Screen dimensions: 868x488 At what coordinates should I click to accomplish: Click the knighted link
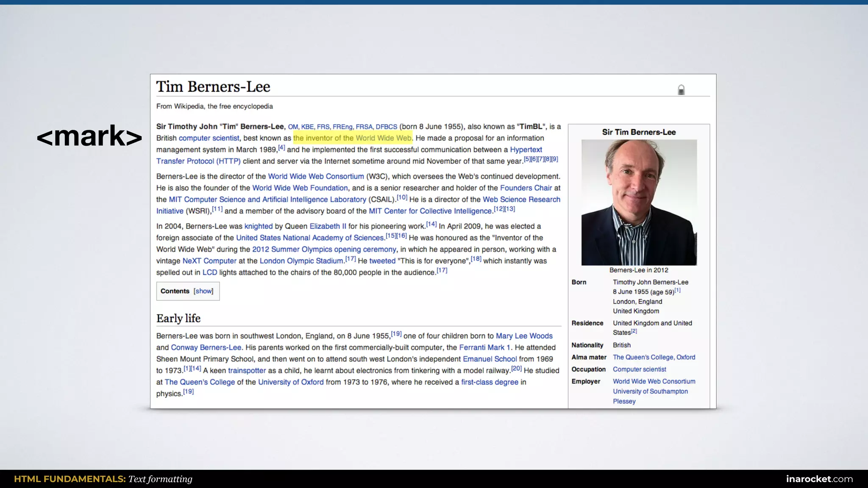(259, 226)
